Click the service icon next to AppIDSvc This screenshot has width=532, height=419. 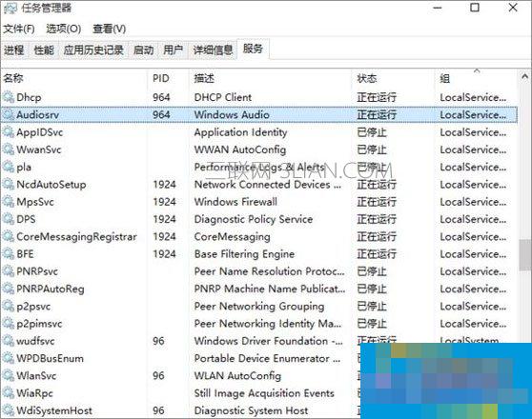(x=9, y=132)
